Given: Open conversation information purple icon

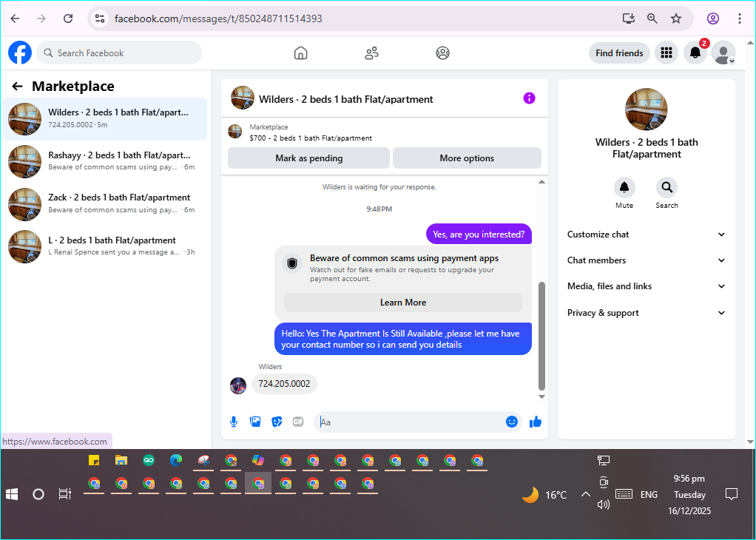Looking at the screenshot, I should pos(530,98).
